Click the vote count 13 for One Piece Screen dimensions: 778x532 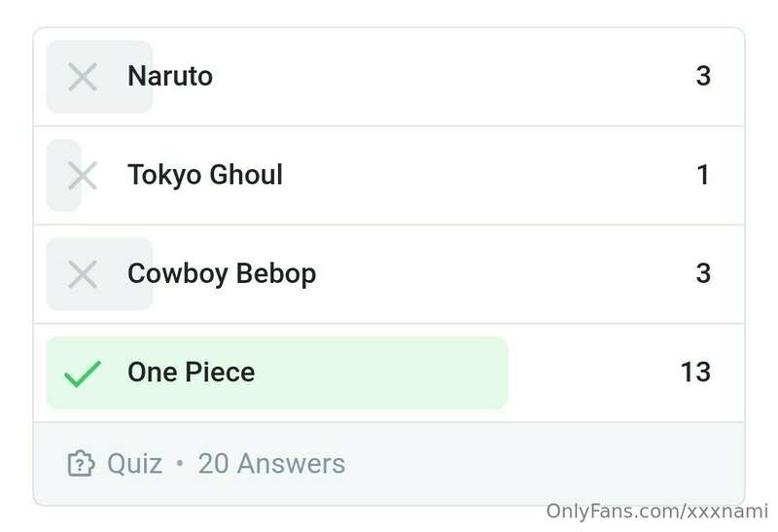point(695,372)
